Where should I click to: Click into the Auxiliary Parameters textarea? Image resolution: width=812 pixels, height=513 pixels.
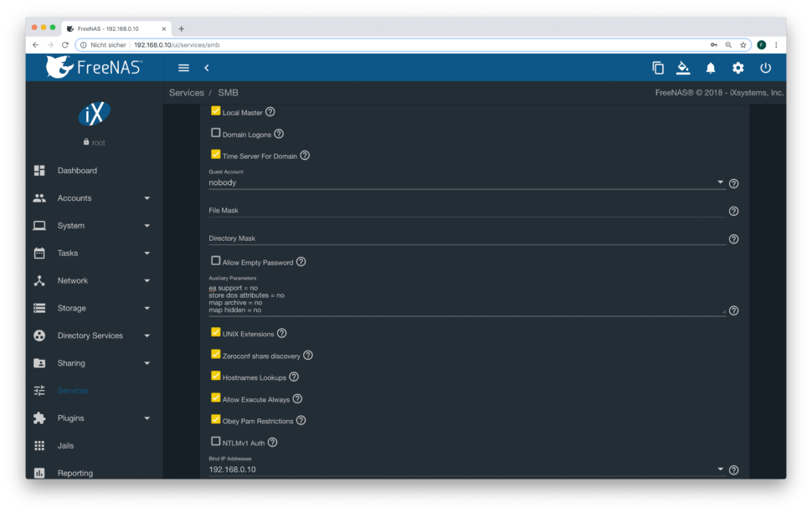466,300
